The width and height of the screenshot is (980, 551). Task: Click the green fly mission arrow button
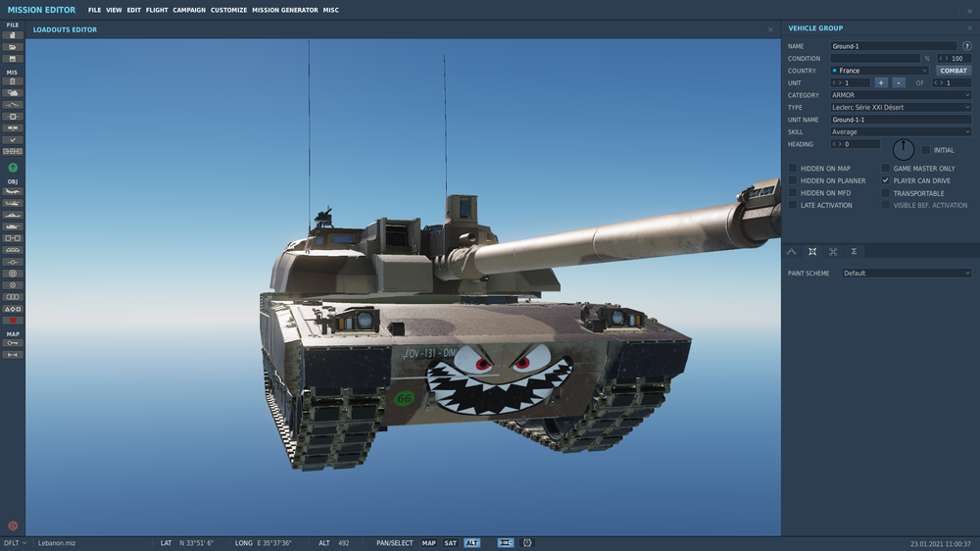pyautogui.click(x=13, y=168)
